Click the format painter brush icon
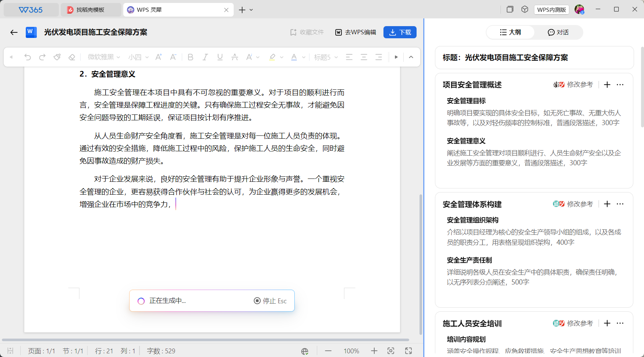Screen dimensions: 644x357 (x=57, y=57)
